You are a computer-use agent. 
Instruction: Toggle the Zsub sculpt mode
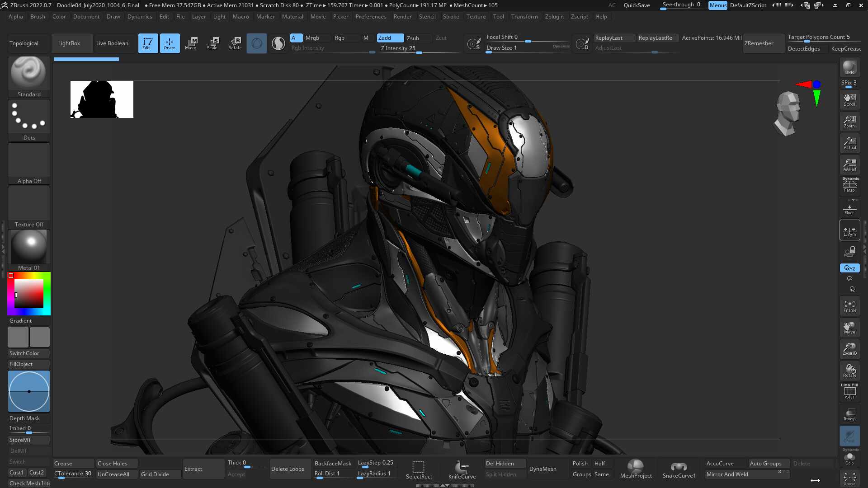[413, 38]
